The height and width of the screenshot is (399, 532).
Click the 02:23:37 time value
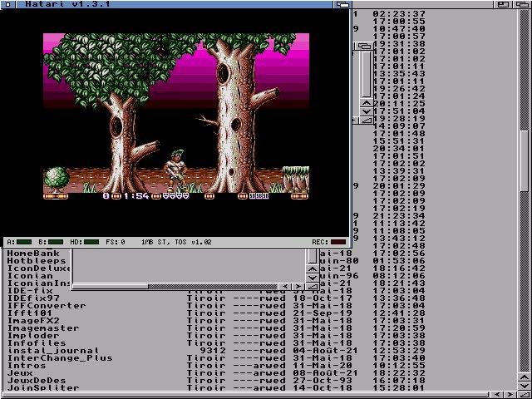399,13
